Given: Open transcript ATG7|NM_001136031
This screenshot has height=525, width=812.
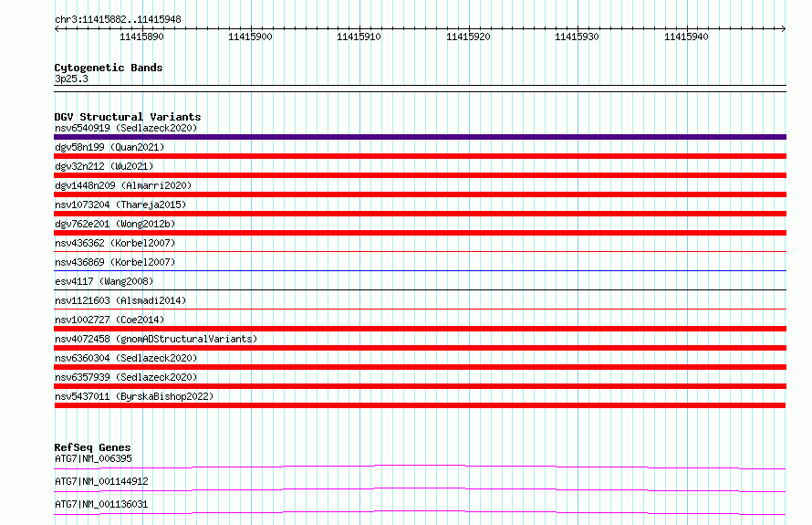Looking at the screenshot, I should 101,504.
